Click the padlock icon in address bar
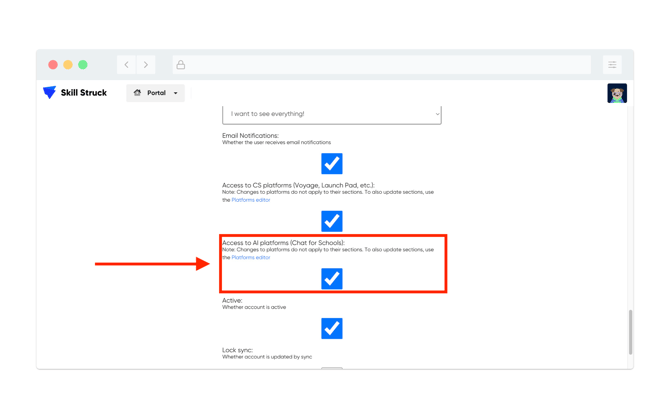670x418 pixels. [181, 65]
